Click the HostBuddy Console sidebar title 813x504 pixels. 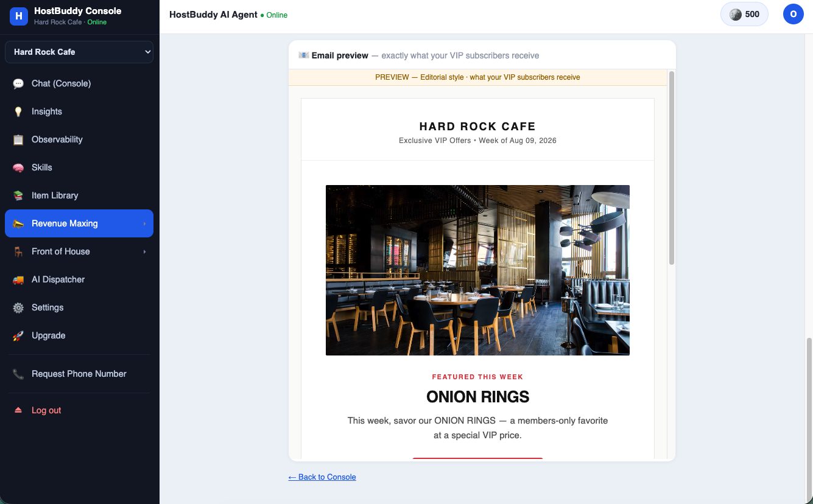click(x=77, y=11)
